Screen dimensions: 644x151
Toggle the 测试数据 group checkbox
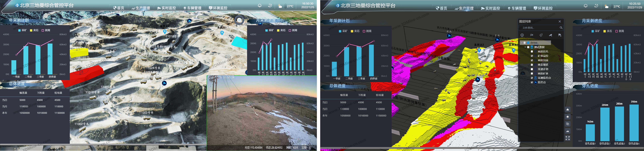point(528,47)
